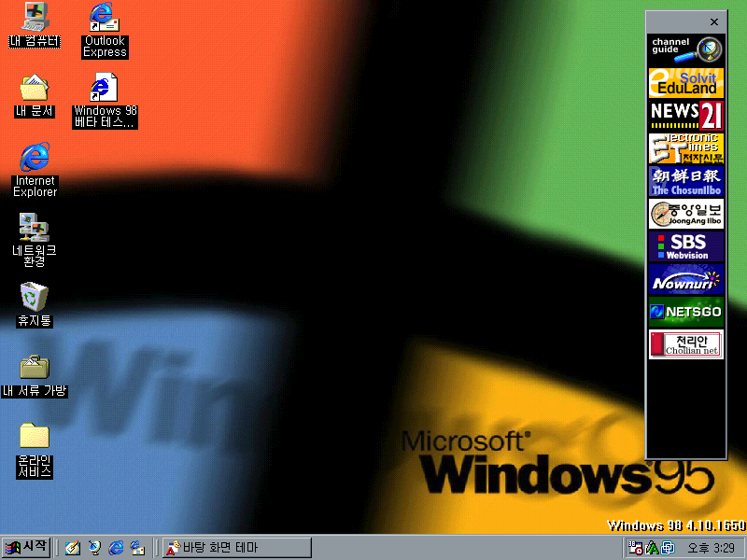747x560 pixels.
Task: Select the 휴지통 (Recycle Bin) icon
Action: tap(35, 305)
